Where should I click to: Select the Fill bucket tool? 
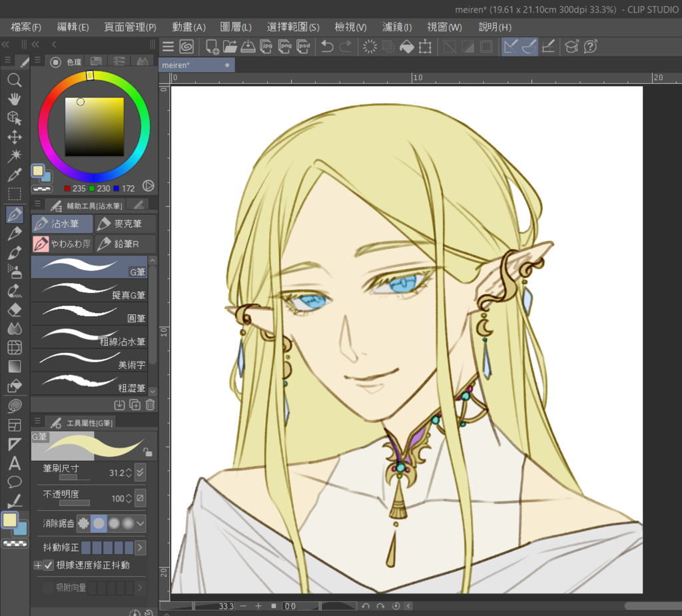15,386
